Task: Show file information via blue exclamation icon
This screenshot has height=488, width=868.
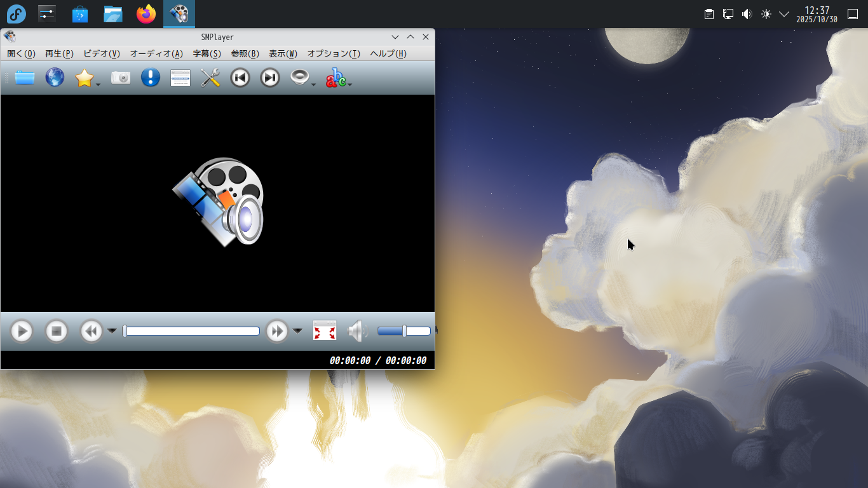Action: 151,78
